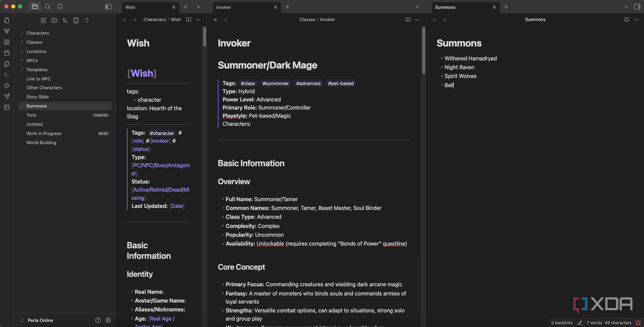The width and height of the screenshot is (644, 327).
Task: Switch to the Wish tab
Action: click(x=146, y=7)
